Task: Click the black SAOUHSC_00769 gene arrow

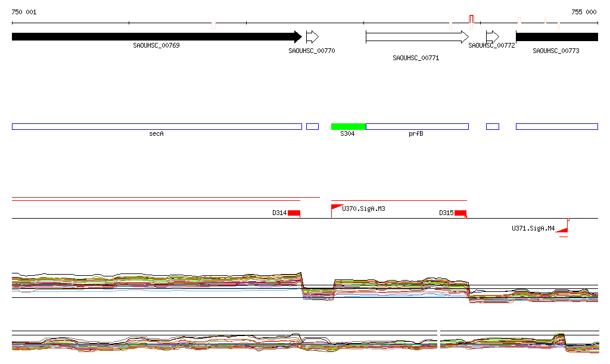Action: pos(157,37)
